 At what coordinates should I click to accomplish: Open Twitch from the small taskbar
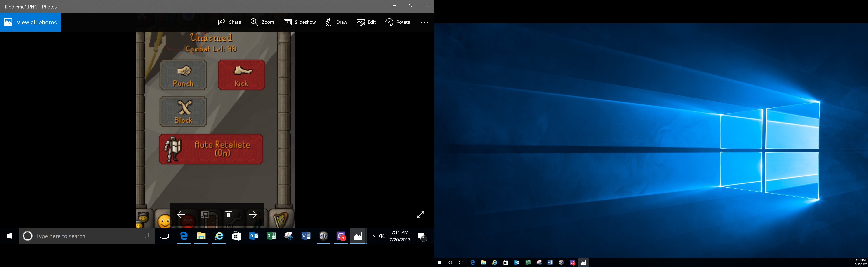pos(573,263)
